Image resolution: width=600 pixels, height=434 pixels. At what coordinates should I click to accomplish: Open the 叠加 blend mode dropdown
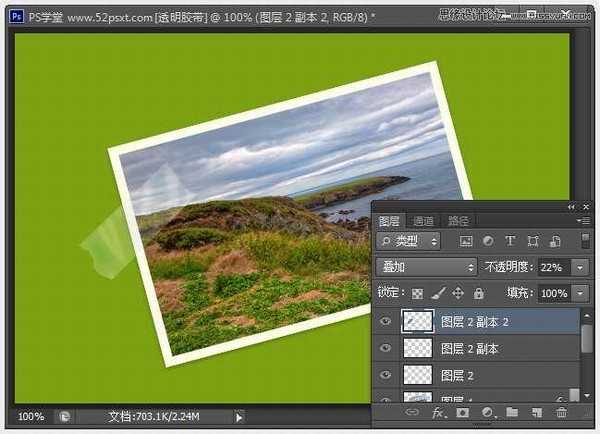coord(427,268)
